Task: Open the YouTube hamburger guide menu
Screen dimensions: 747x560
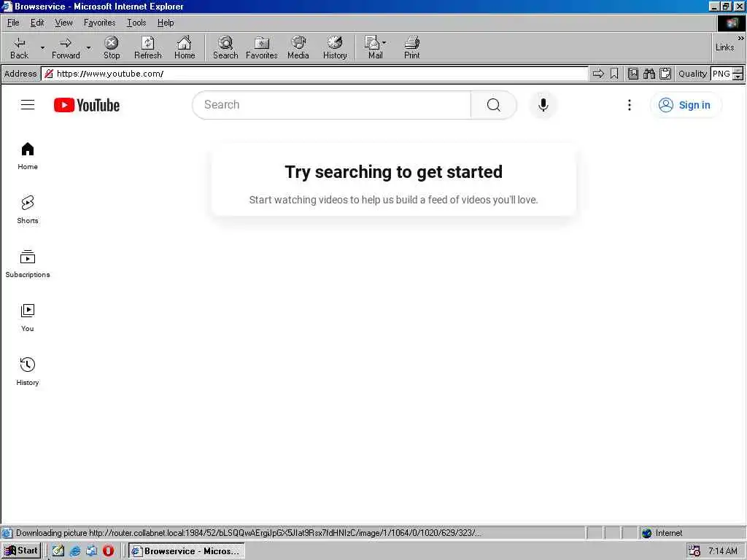Action: [28, 105]
